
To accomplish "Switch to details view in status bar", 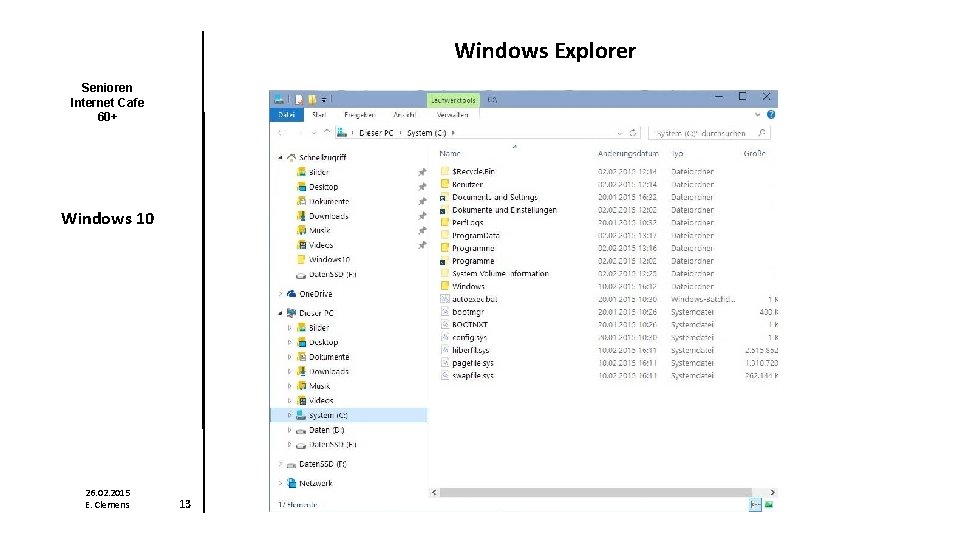I will [x=756, y=504].
